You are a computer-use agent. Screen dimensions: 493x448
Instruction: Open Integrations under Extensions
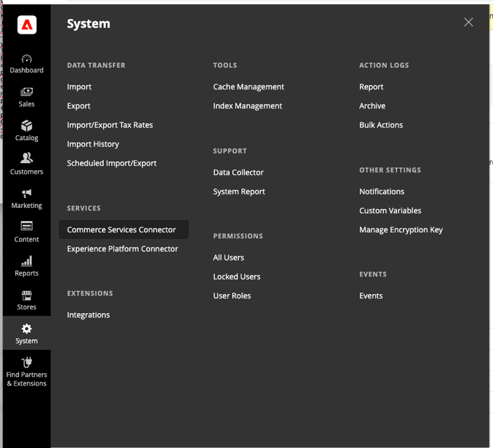click(88, 315)
